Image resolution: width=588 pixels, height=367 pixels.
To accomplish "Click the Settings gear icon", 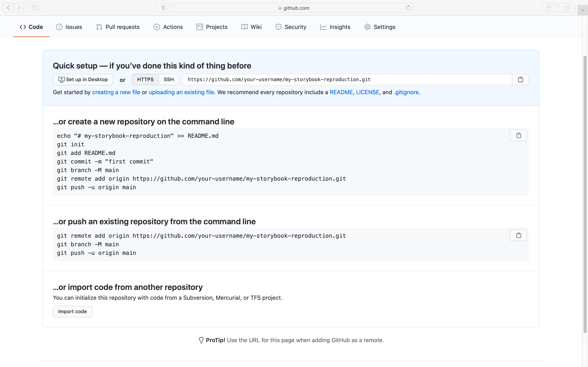I will (x=367, y=27).
